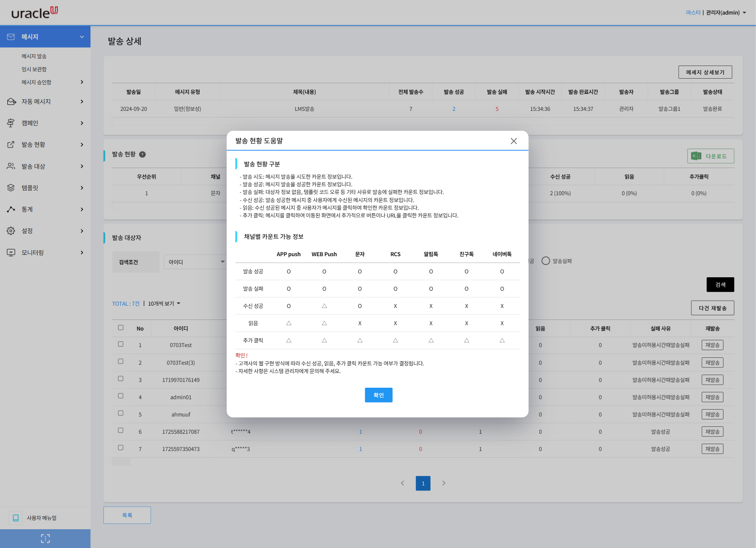This screenshot has width=756, height=548.
Task: Expand the 메시지 승인함 submenu arrow
Action: pyautogui.click(x=82, y=82)
